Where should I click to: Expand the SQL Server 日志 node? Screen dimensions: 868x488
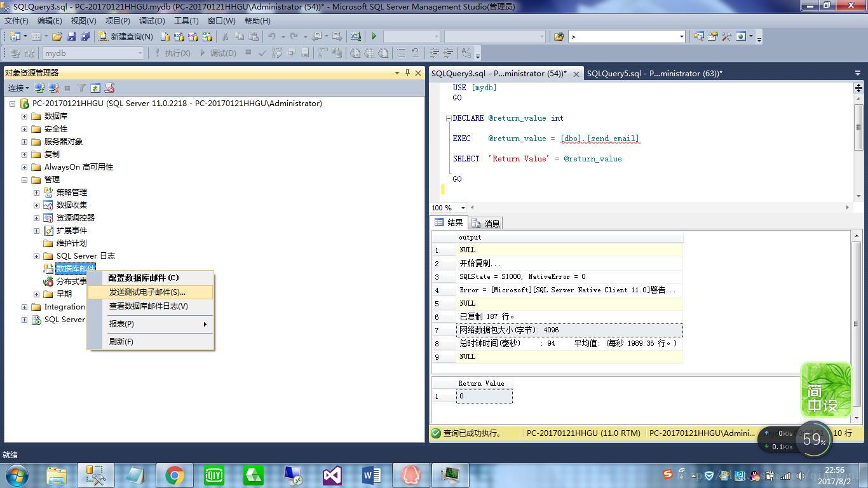[x=36, y=256]
